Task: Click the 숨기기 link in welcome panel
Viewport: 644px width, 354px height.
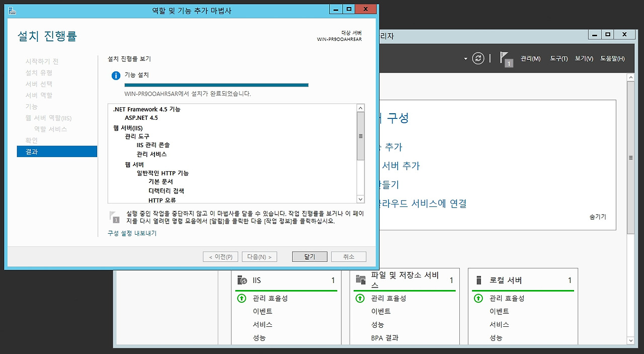Action: point(598,217)
